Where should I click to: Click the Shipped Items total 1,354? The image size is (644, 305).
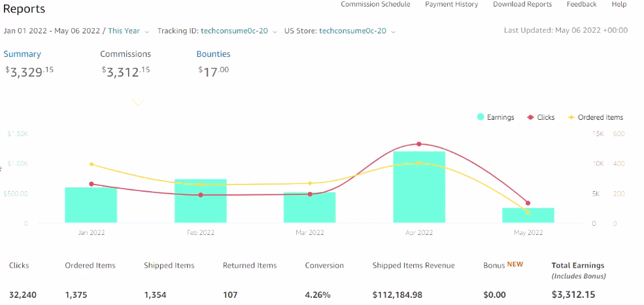[x=155, y=295]
